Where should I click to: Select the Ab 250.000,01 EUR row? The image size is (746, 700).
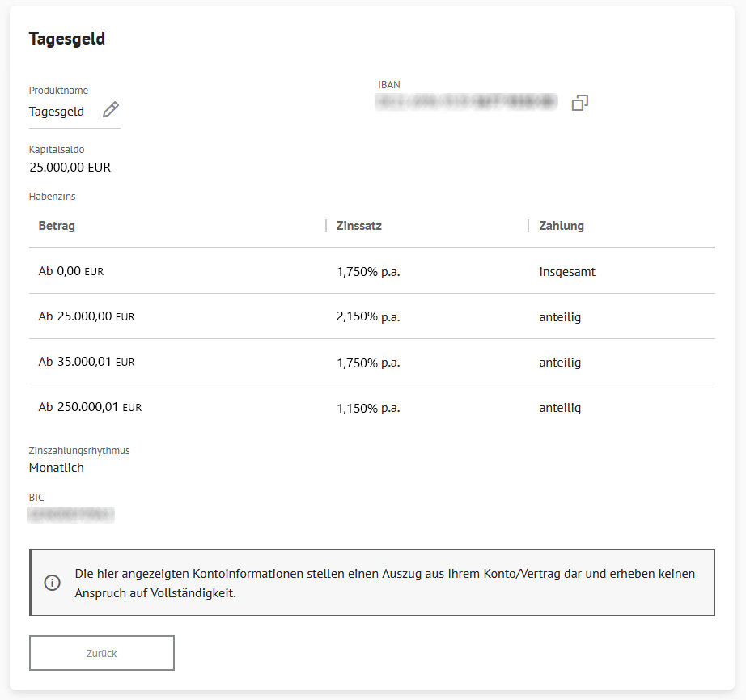click(x=372, y=407)
